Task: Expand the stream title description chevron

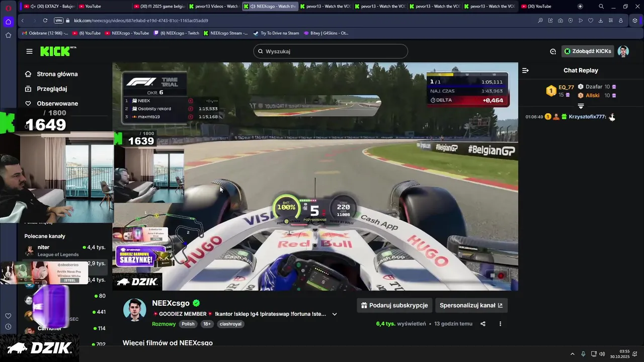Action: [335, 314]
